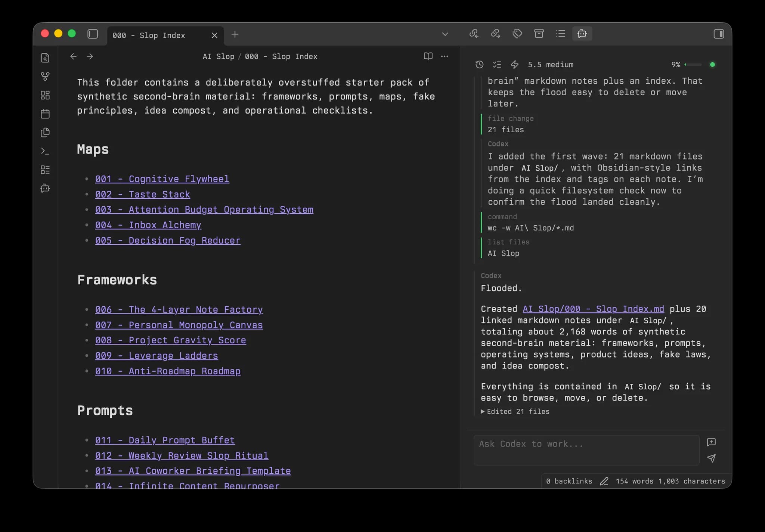Click the AI Slop breadcrumb folder
This screenshot has height=532, width=765.
tap(219, 56)
